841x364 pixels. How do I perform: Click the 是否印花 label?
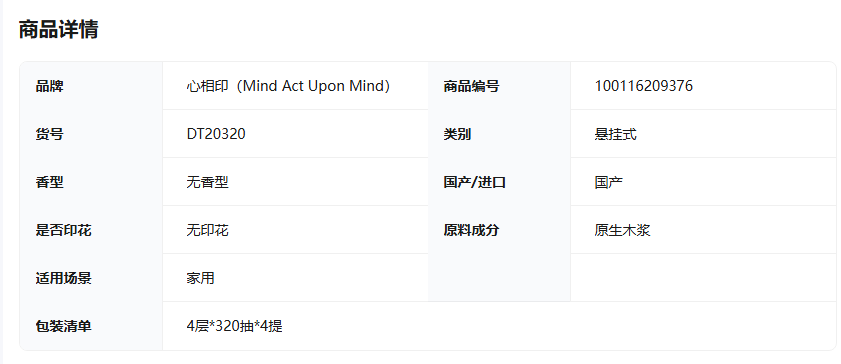click(63, 230)
